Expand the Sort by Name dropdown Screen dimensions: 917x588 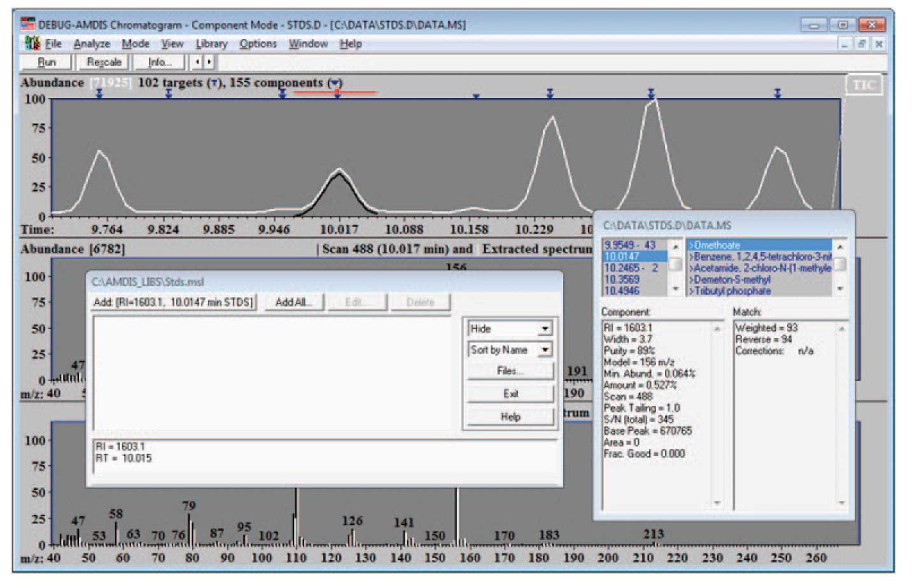[545, 350]
